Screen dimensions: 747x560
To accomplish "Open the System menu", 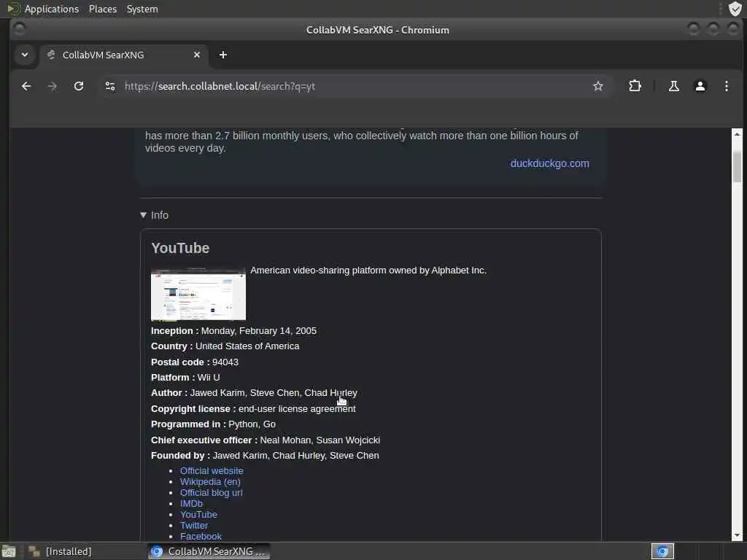I will point(142,9).
